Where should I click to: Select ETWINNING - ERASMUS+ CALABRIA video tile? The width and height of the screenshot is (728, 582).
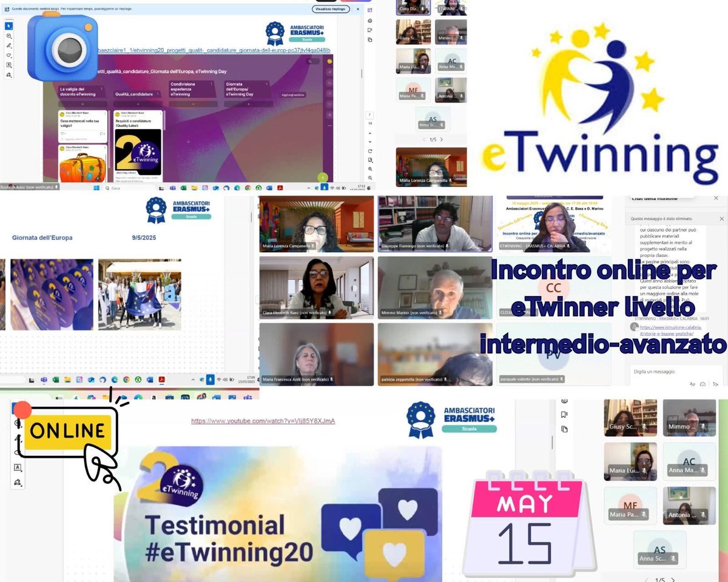tap(553, 223)
